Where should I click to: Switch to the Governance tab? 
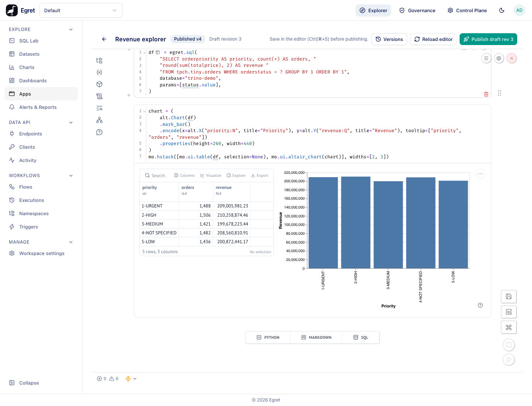[417, 10]
